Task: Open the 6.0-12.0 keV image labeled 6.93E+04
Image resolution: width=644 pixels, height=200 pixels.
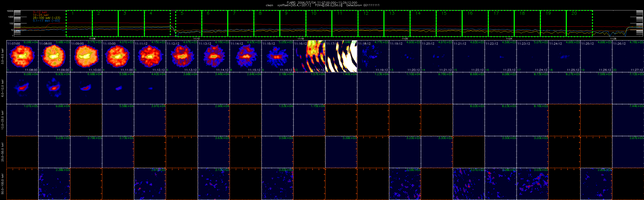Action: (x=54, y=88)
